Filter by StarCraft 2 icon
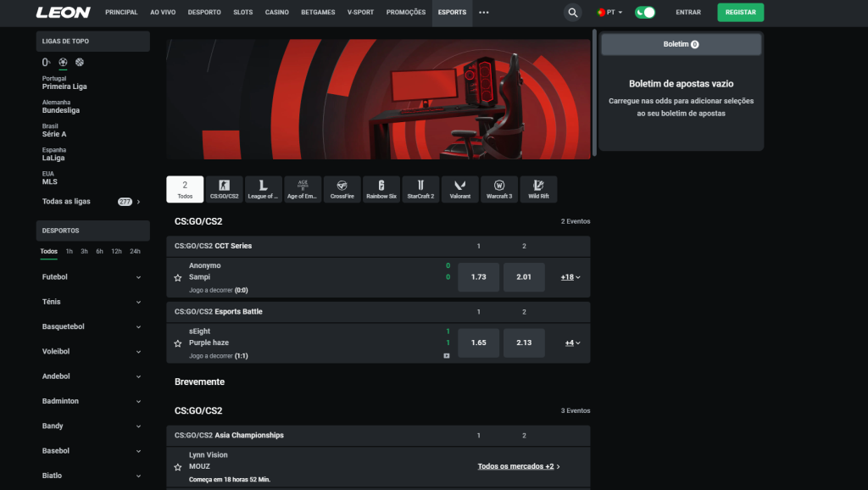The image size is (868, 490). tap(420, 189)
